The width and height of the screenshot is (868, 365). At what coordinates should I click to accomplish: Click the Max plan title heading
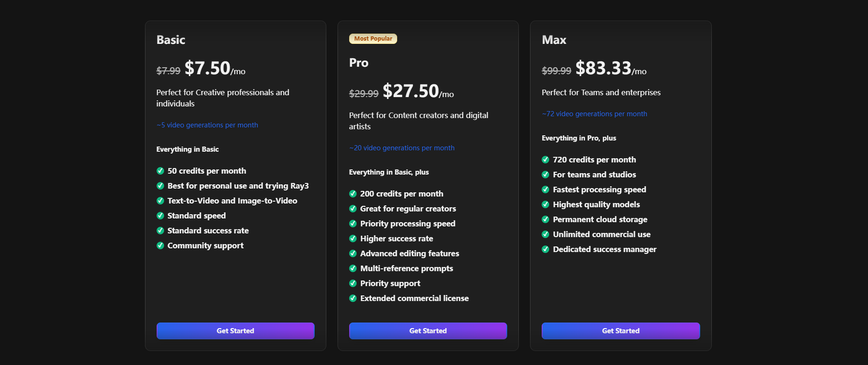pos(554,40)
